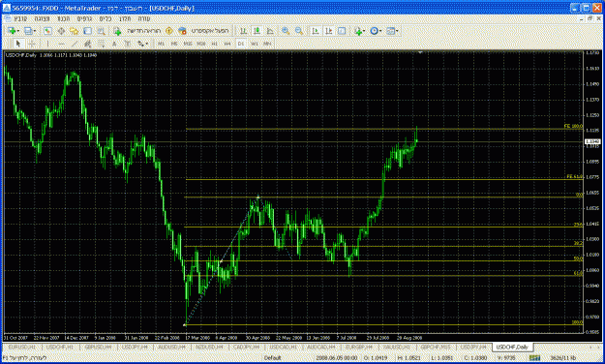Select the Text Label tool
This screenshot has width=605, height=364.
[x=128, y=44]
